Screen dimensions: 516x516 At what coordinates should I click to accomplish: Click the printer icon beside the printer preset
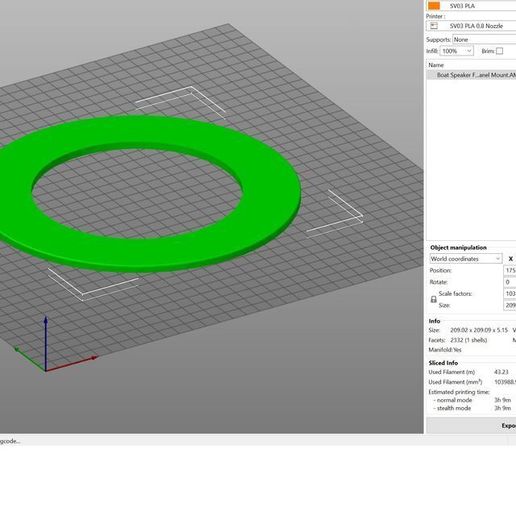434,26
